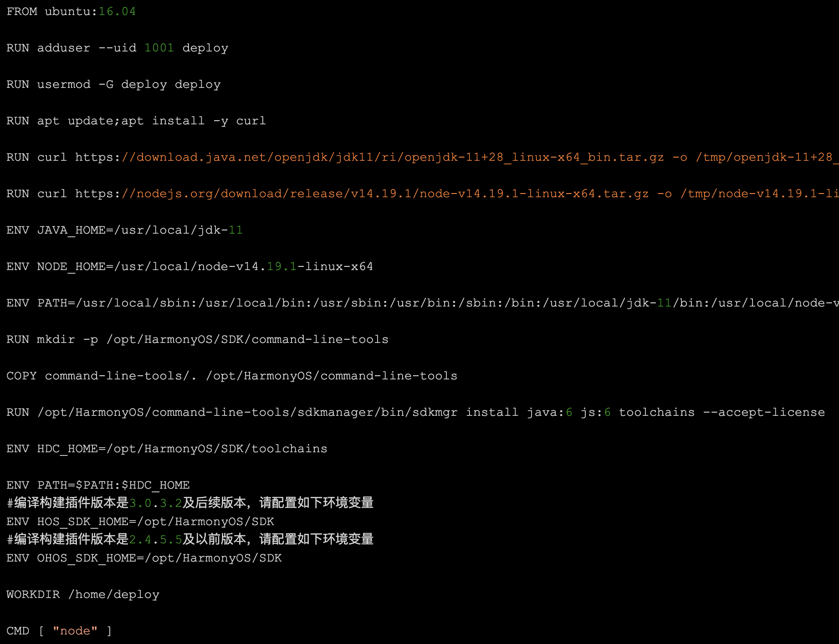Screen dimensions: 839x644
Task: Click 'toolchains' in sdkmgr install command
Action: 657,412
